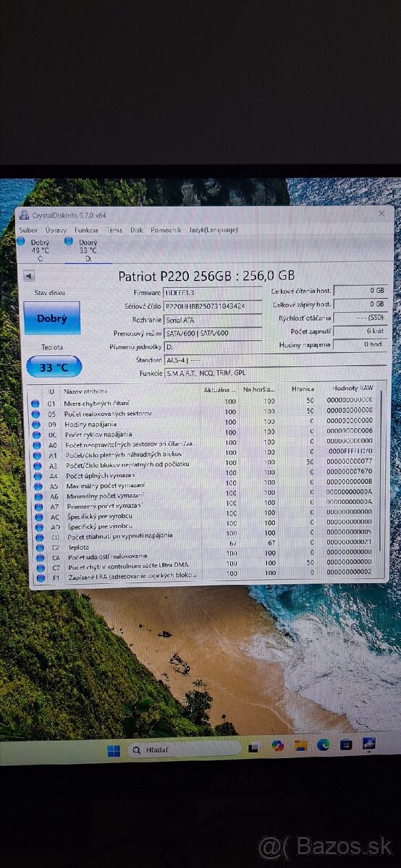401x868 pixels.
Task: Open Microsoft Edge from taskbar
Action: pos(323,744)
